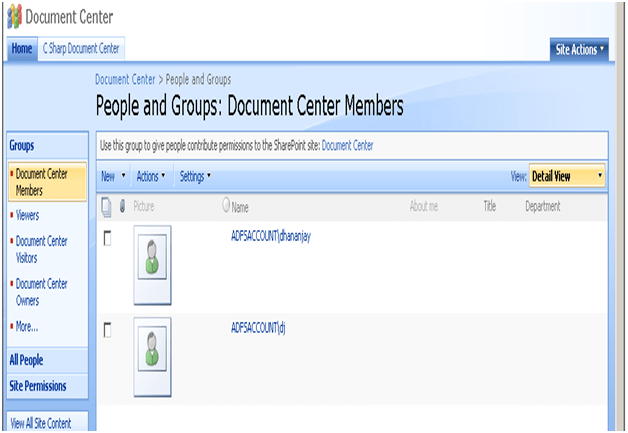Click the View All Site Content link
628x433 pixels.
(40, 423)
